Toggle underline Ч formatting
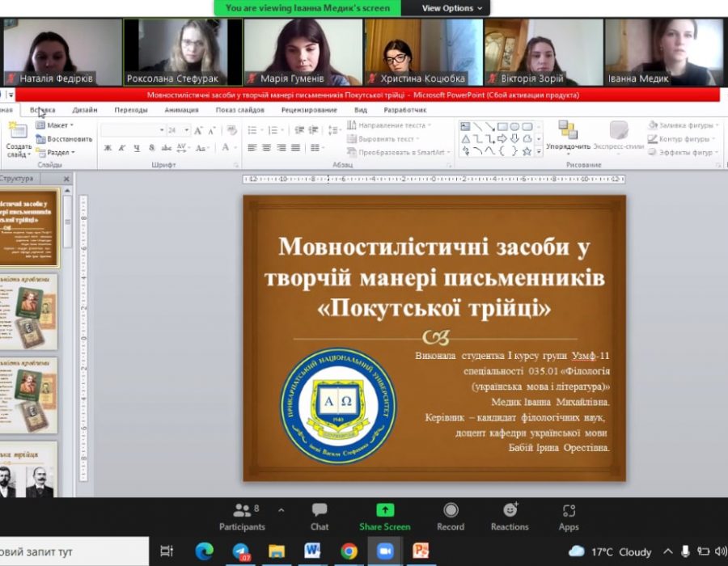Screen dimensions: 728x566 pyautogui.click(x=136, y=148)
